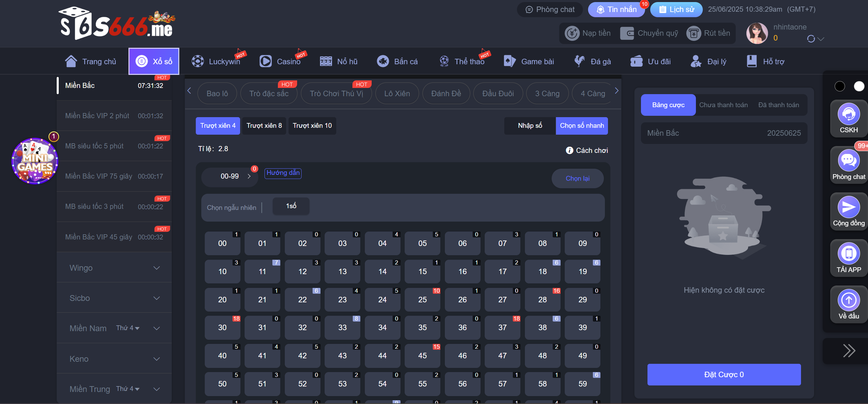Image resolution: width=868 pixels, height=404 pixels.
Task: Open Miền Nam Thứ 4 day dropdown
Action: (128, 328)
